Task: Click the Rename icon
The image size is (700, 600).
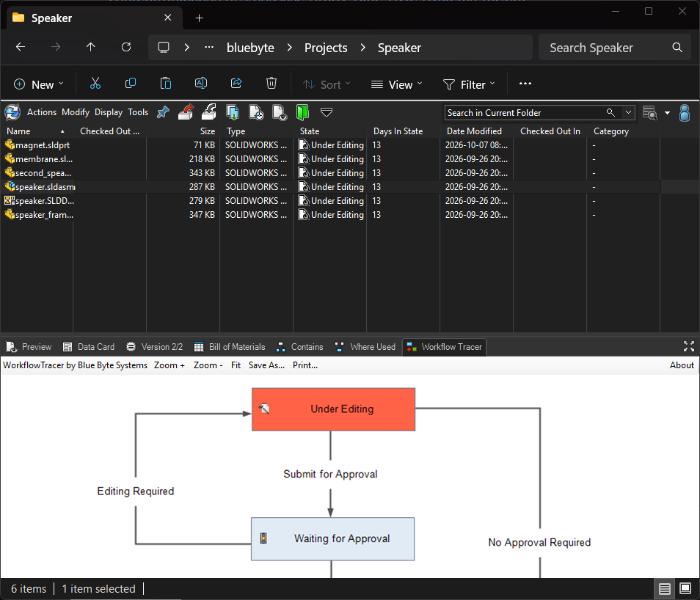Action: click(x=201, y=84)
